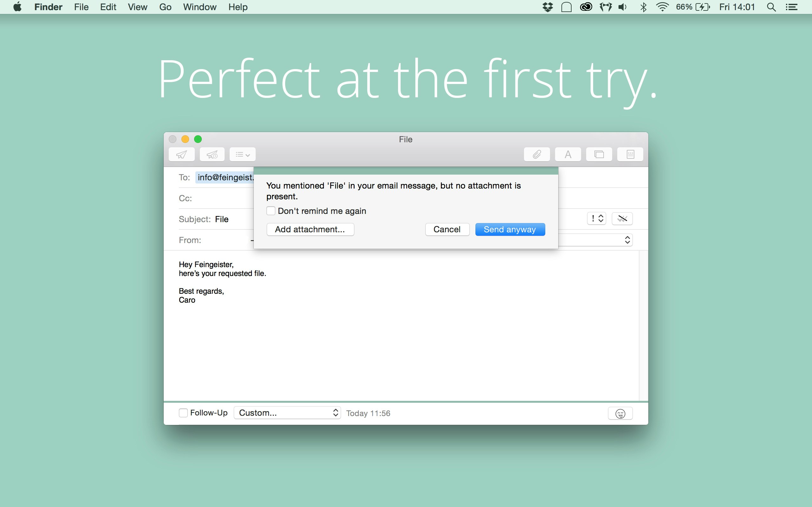812x507 pixels.
Task: Open the Edit menu
Action: click(108, 7)
